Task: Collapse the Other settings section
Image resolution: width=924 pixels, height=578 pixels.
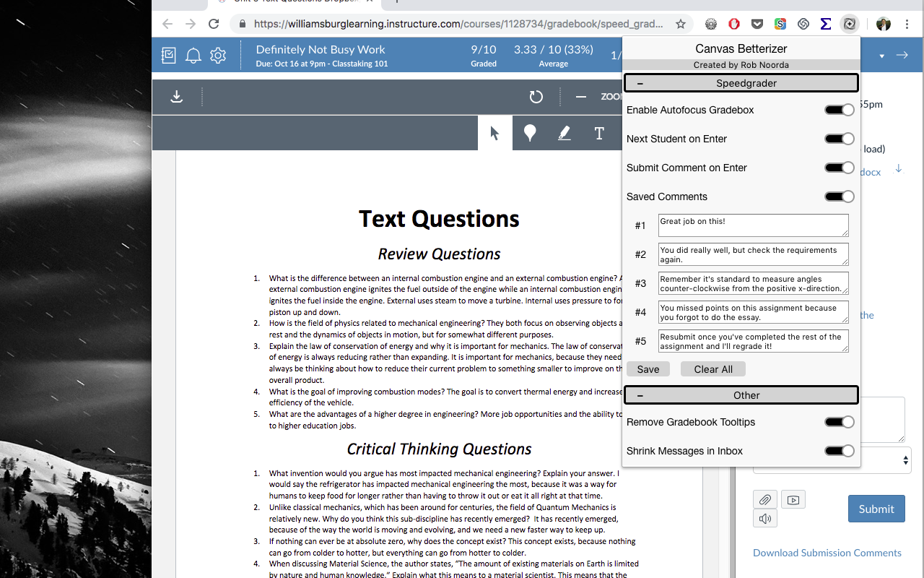Action: point(640,394)
